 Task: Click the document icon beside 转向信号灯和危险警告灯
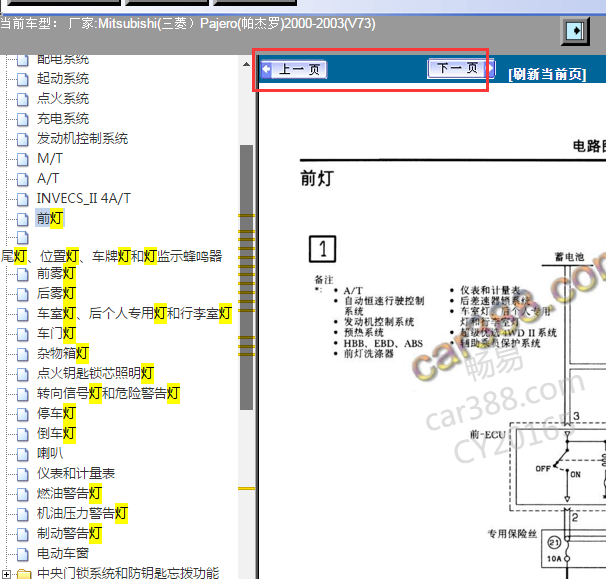click(x=23, y=394)
